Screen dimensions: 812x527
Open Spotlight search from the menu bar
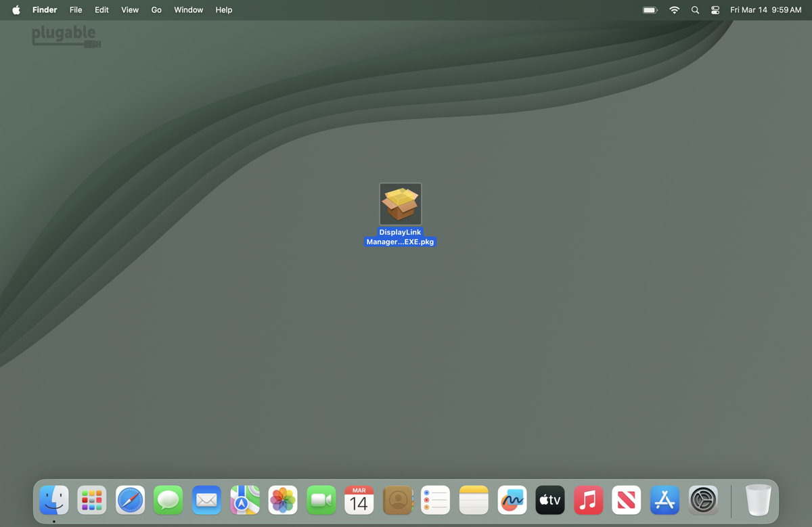click(694, 9)
